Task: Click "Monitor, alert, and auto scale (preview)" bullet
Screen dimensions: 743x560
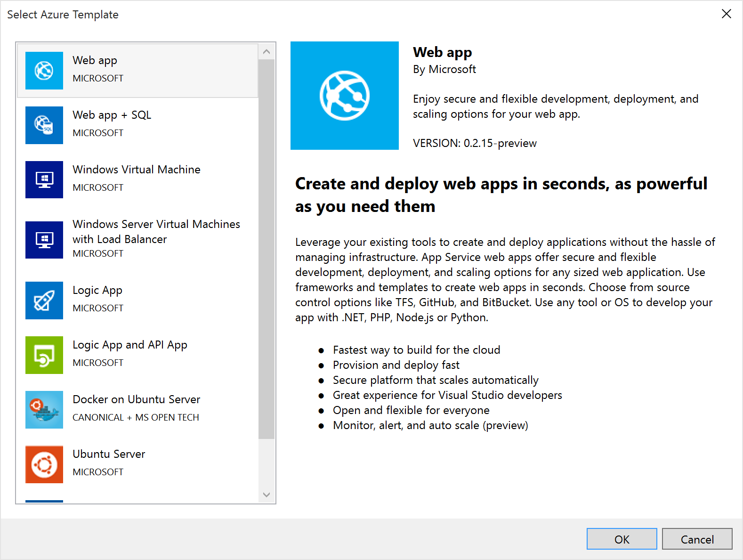Action: [430, 425]
